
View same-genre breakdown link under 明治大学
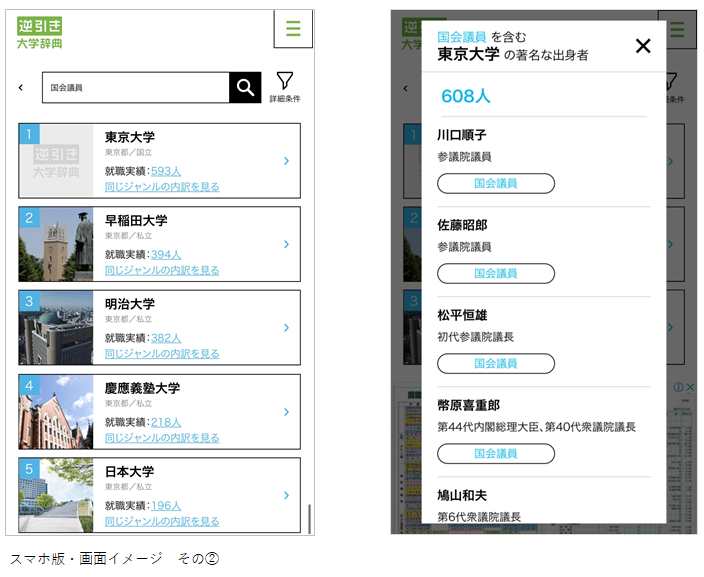(x=162, y=354)
